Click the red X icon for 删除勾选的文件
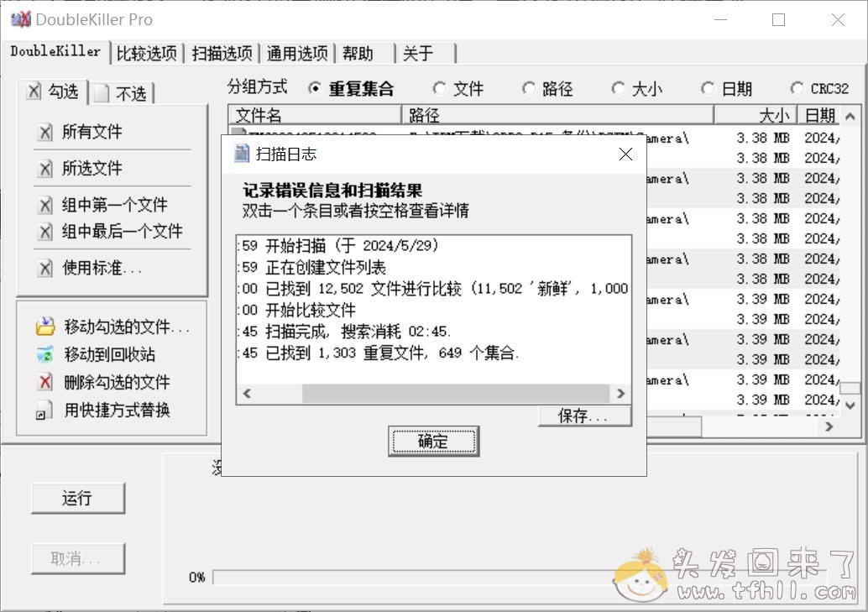The width and height of the screenshot is (868, 612). click(45, 382)
